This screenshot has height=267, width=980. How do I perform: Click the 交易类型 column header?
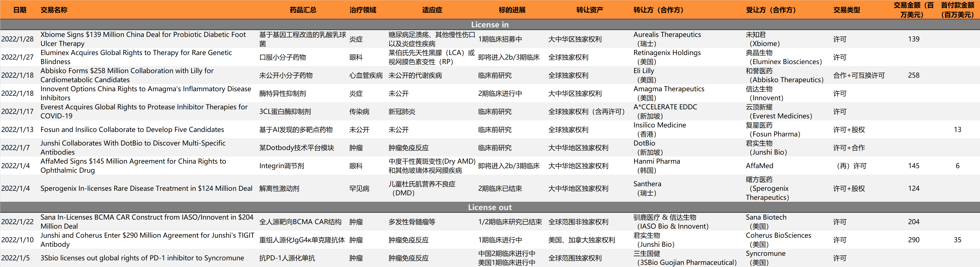coord(846,10)
